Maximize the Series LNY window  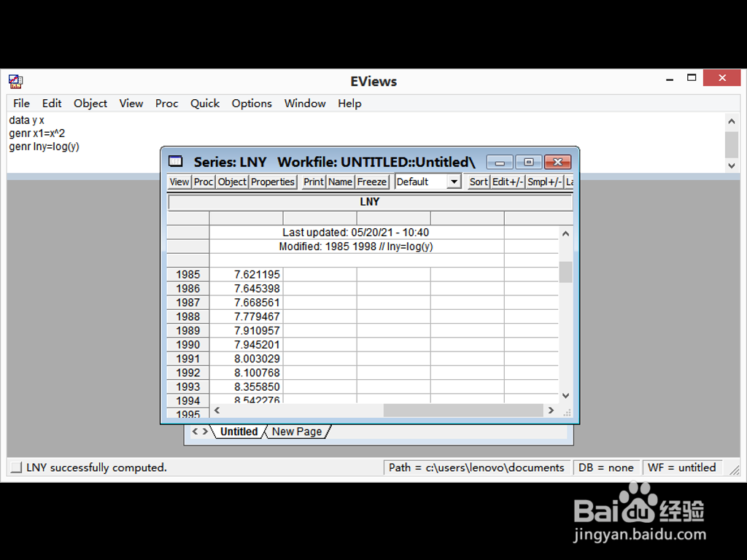tap(528, 163)
